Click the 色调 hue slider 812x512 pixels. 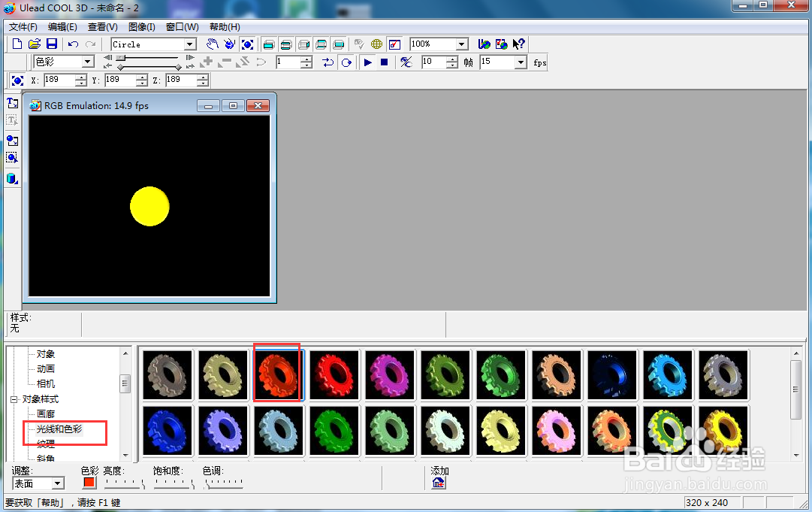[x=224, y=483]
